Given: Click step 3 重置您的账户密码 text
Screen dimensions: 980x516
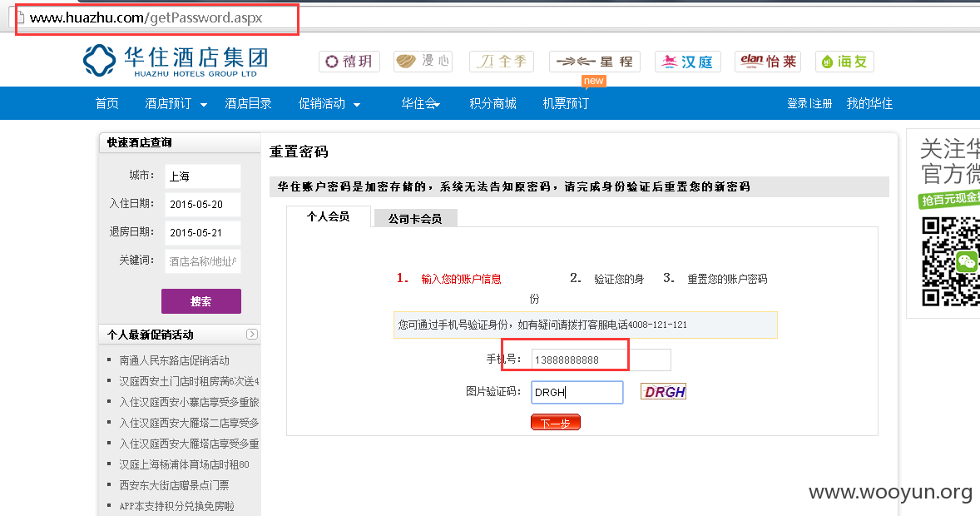Looking at the screenshot, I should (727, 279).
